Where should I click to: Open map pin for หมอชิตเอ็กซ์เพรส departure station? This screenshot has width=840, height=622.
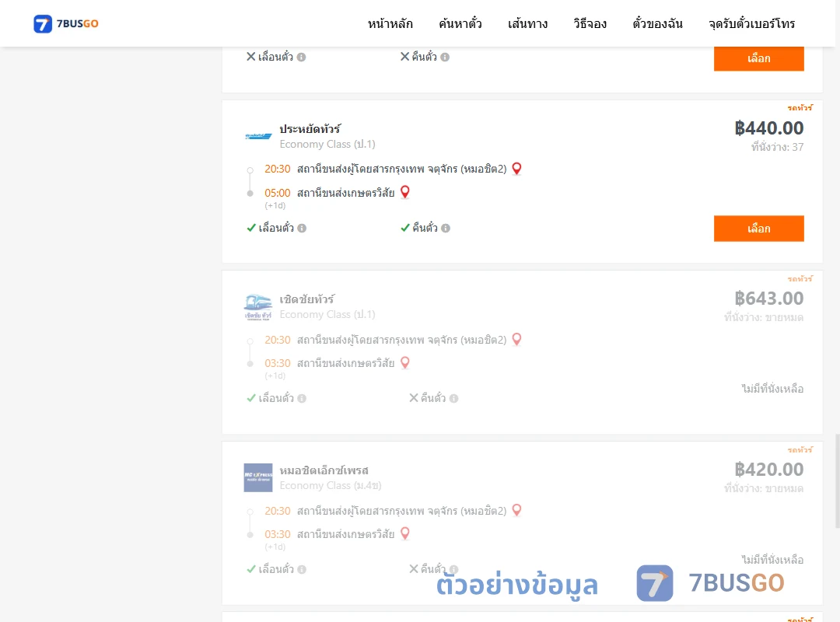click(x=517, y=510)
